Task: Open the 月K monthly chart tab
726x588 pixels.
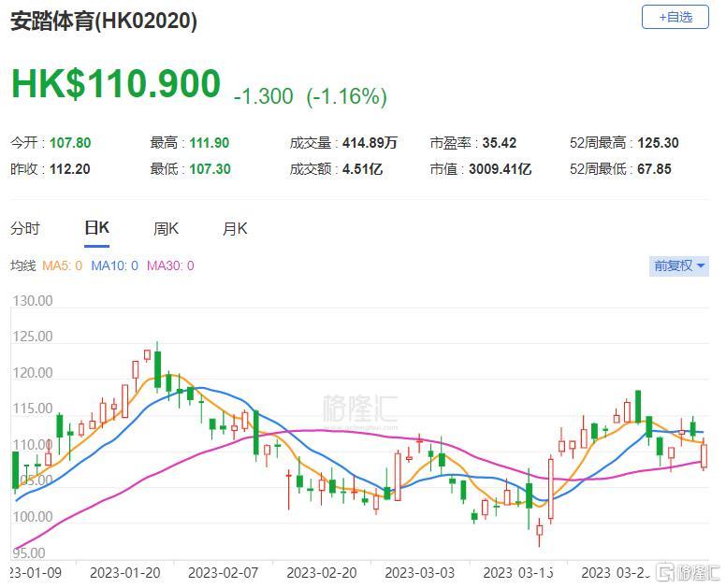Action: coord(235,228)
